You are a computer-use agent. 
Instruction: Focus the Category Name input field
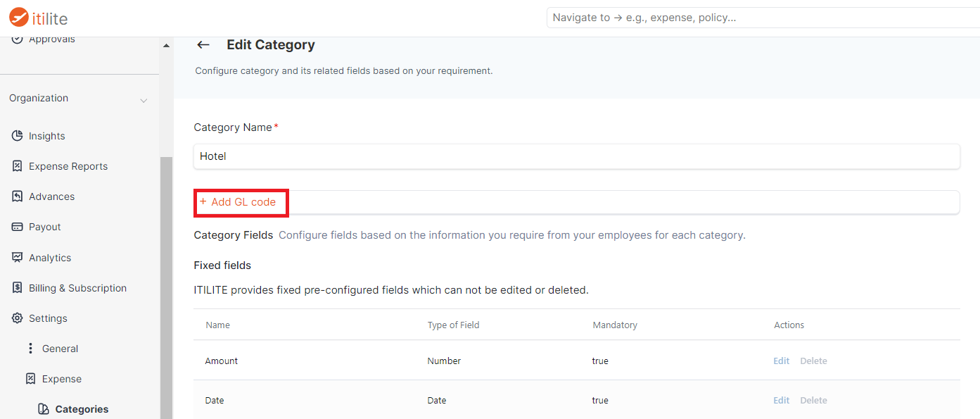pos(577,156)
